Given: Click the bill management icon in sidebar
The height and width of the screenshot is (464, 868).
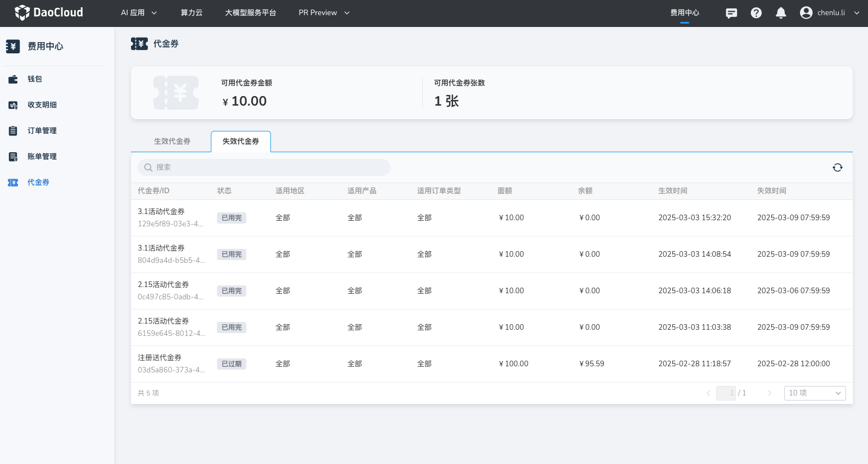Looking at the screenshot, I should pyautogui.click(x=13, y=157).
